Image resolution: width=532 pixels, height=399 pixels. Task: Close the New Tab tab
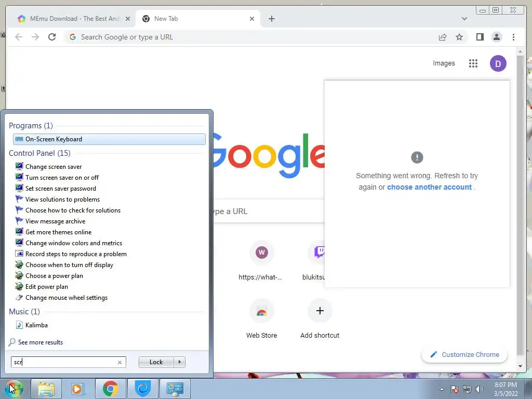click(252, 19)
